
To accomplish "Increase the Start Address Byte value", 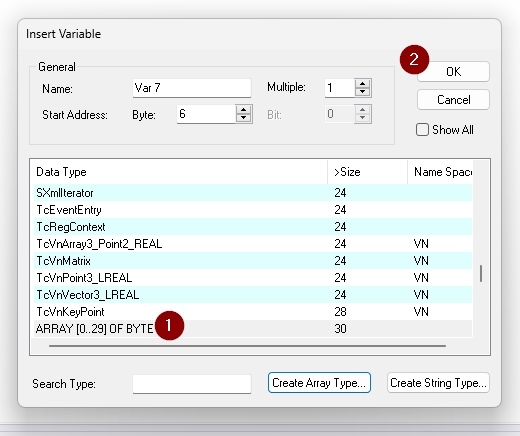I will [244, 110].
